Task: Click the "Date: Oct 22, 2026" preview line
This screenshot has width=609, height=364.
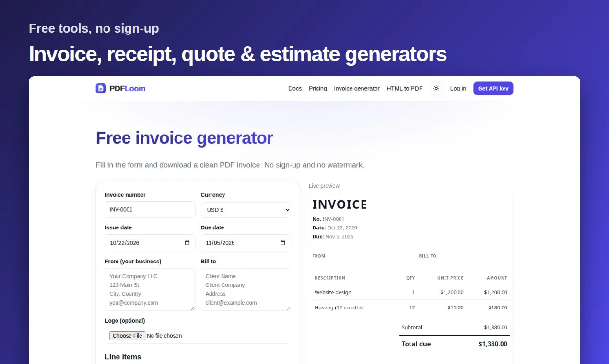Action: tap(335, 228)
